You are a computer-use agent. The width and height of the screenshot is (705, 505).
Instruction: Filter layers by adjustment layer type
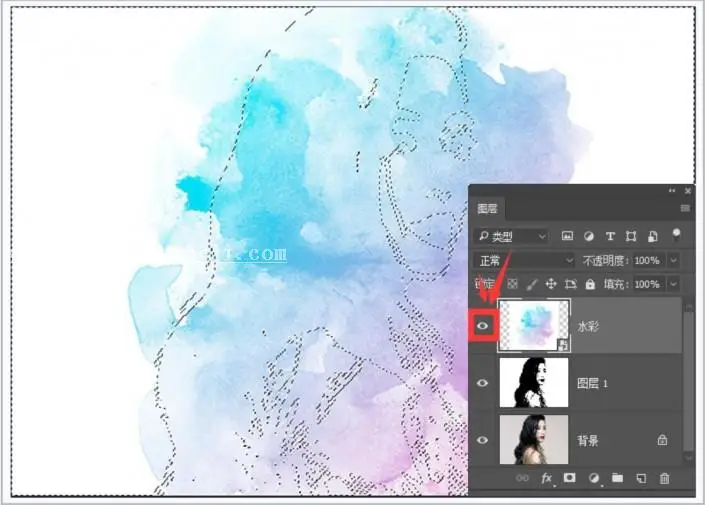tap(589, 236)
